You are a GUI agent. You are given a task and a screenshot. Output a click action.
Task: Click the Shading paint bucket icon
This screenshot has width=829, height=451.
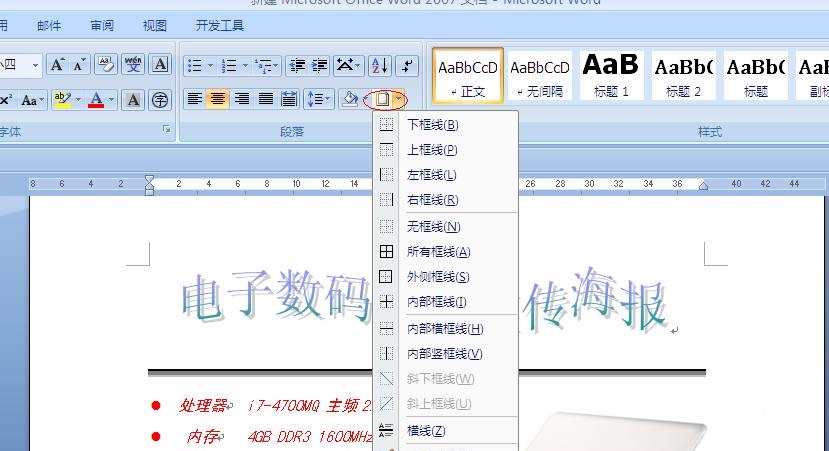(349, 99)
